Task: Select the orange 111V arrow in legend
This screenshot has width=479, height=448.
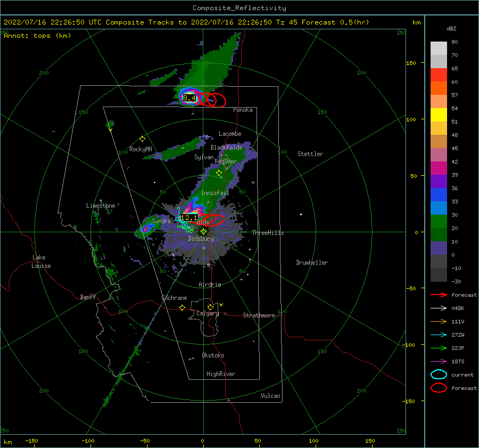Action: tap(439, 321)
